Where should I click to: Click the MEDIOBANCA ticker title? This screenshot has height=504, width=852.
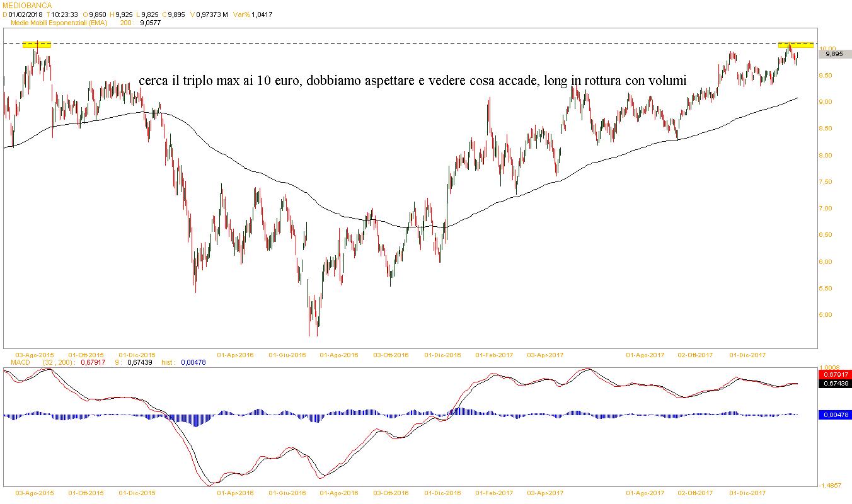(x=27, y=5)
